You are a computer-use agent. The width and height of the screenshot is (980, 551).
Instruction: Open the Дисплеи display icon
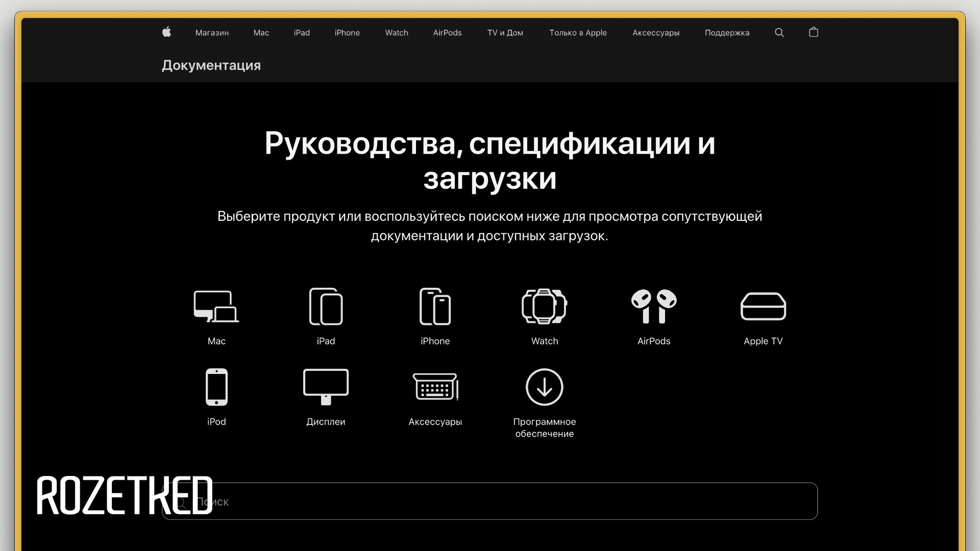pos(326,387)
